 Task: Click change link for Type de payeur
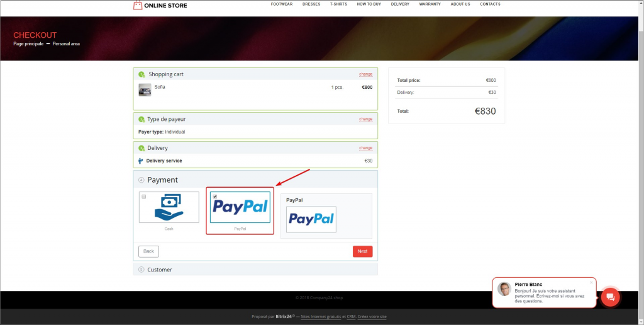(365, 119)
